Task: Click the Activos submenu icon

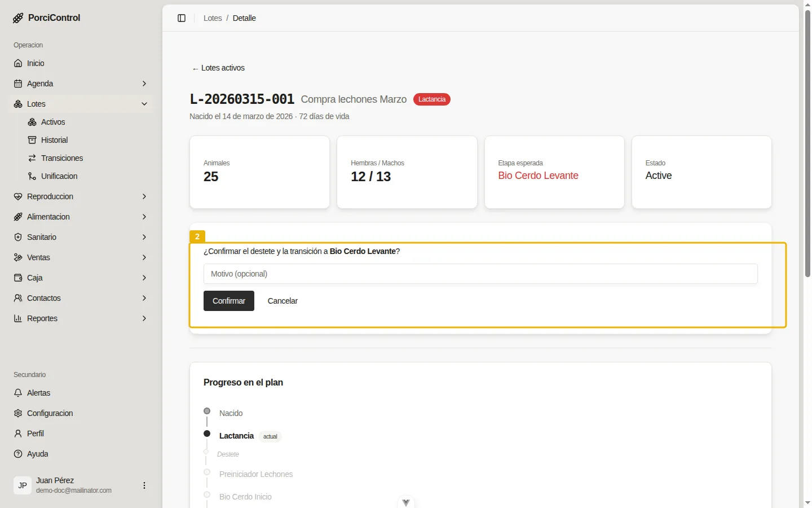Action: click(32, 122)
